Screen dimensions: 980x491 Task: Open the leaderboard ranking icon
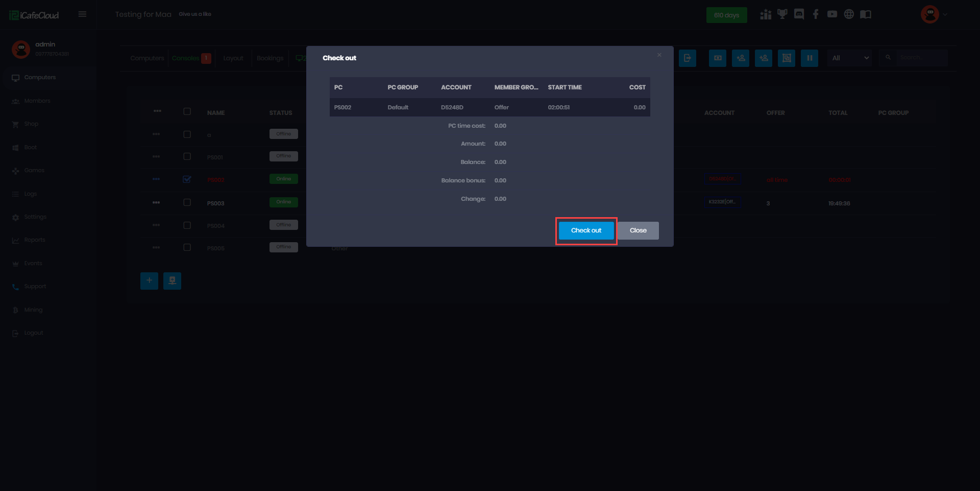(766, 14)
